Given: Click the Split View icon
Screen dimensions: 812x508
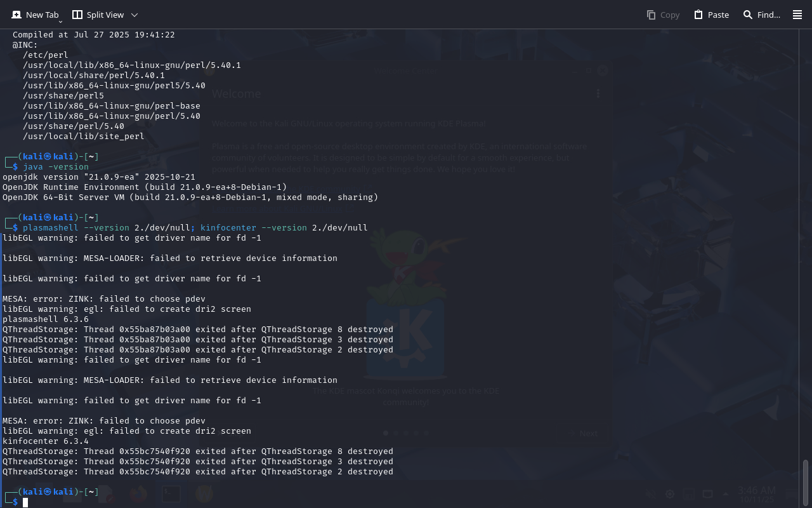Looking at the screenshot, I should pyautogui.click(x=77, y=15).
